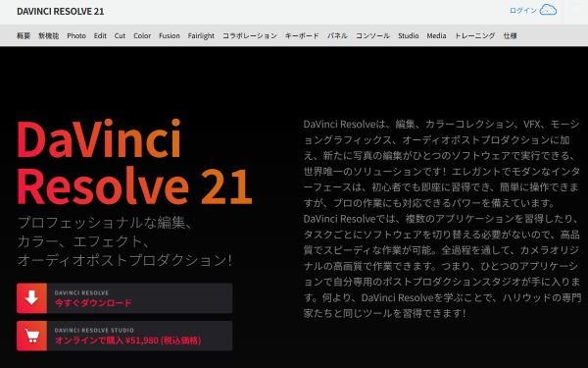This screenshot has width=588, height=368.
Task: Click the cloud icon beside ログイン
Action: click(548, 10)
